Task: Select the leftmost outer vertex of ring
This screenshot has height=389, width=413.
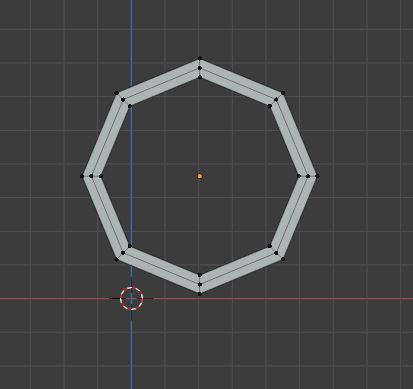Action: point(82,176)
